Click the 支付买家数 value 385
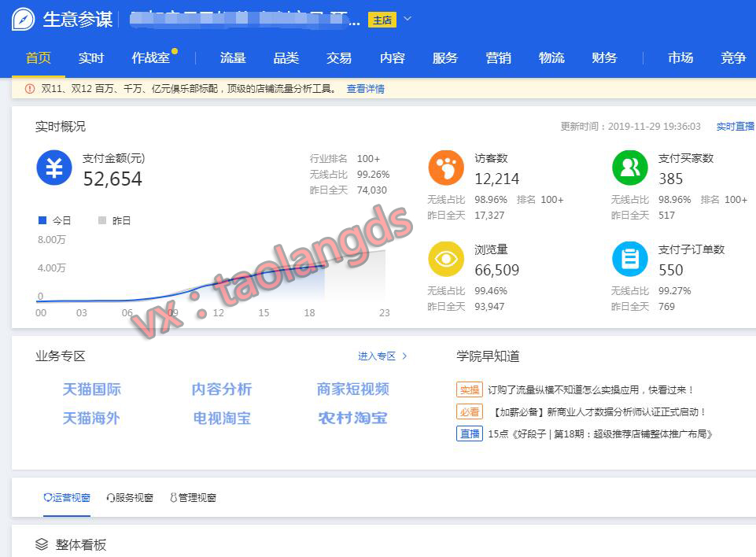 (671, 179)
